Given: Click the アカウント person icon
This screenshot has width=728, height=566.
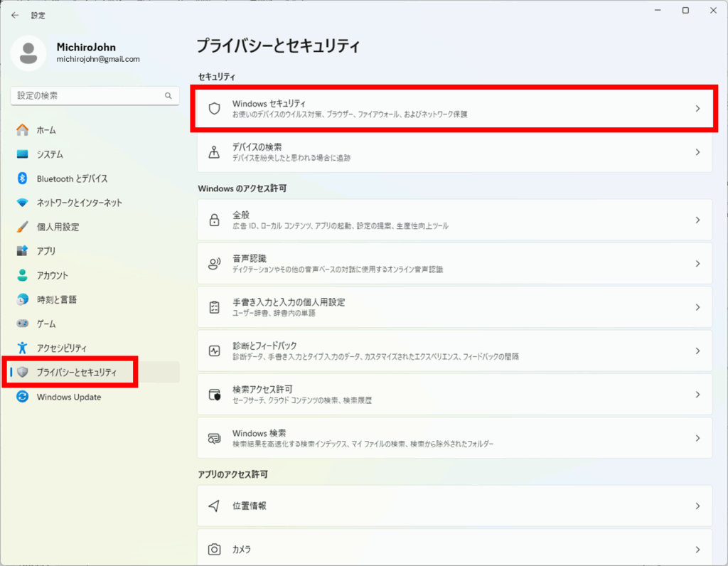Looking at the screenshot, I should pos(22,275).
